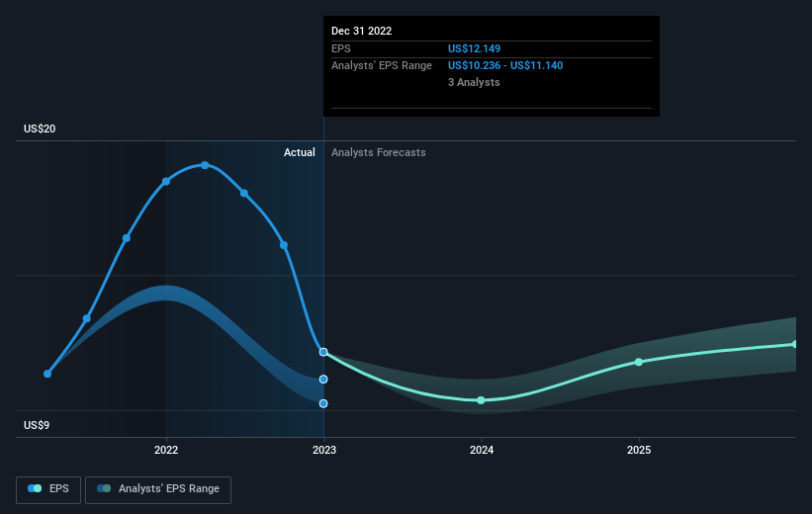812x514 pixels.
Task: Click the 'Analysts Forecasts' section label
Action: pyautogui.click(x=379, y=152)
